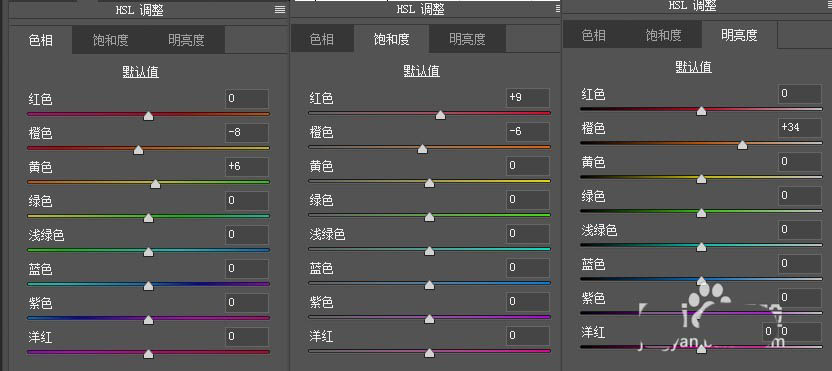The height and width of the screenshot is (371, 832).
Task: Click the 绿色 hue slider handle
Action: click(x=149, y=218)
